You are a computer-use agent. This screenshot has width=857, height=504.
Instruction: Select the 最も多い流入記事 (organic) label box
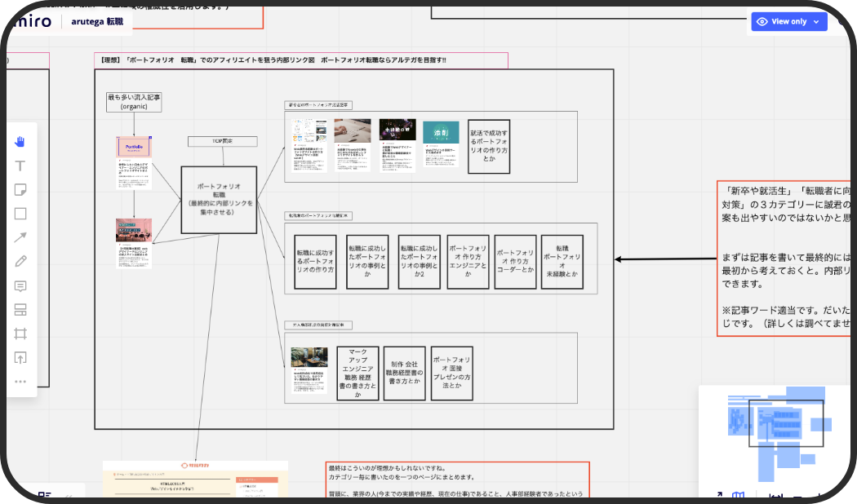pyautogui.click(x=134, y=102)
